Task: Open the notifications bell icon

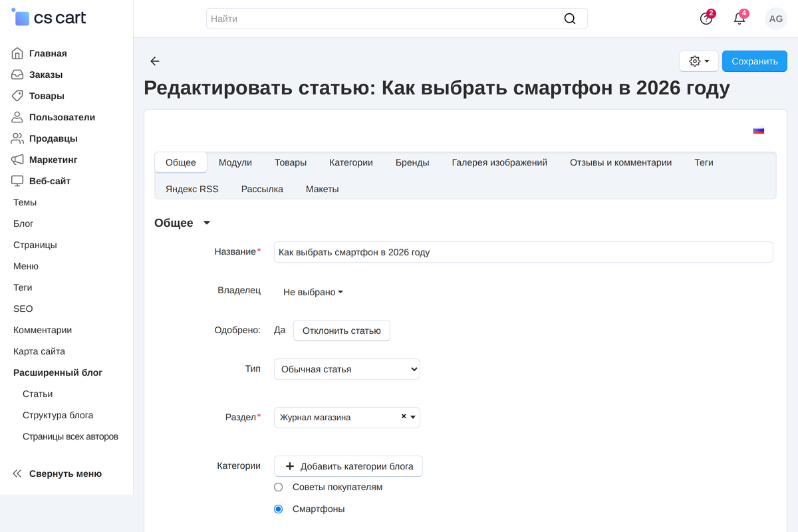Action: pos(739,19)
